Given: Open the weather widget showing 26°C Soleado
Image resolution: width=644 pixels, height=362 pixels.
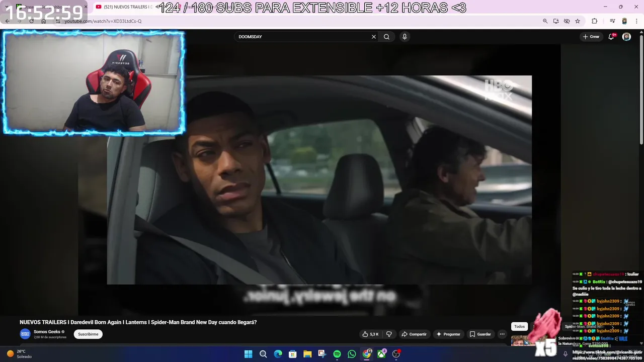Looking at the screenshot, I should pyautogui.click(x=19, y=354).
